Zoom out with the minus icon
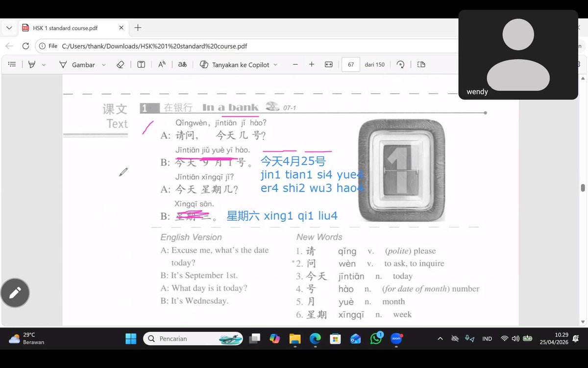Image resolution: width=588 pixels, height=368 pixels. (x=295, y=64)
